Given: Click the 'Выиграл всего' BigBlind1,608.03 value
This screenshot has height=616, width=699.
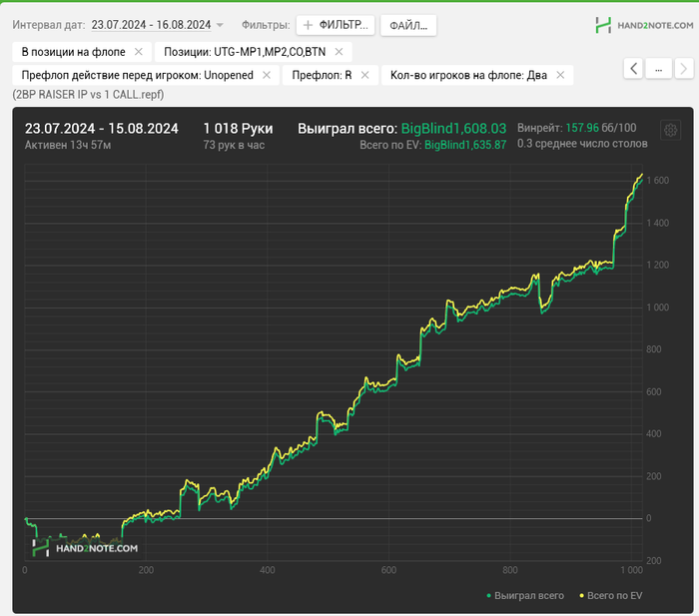Looking at the screenshot, I should coord(453,129).
